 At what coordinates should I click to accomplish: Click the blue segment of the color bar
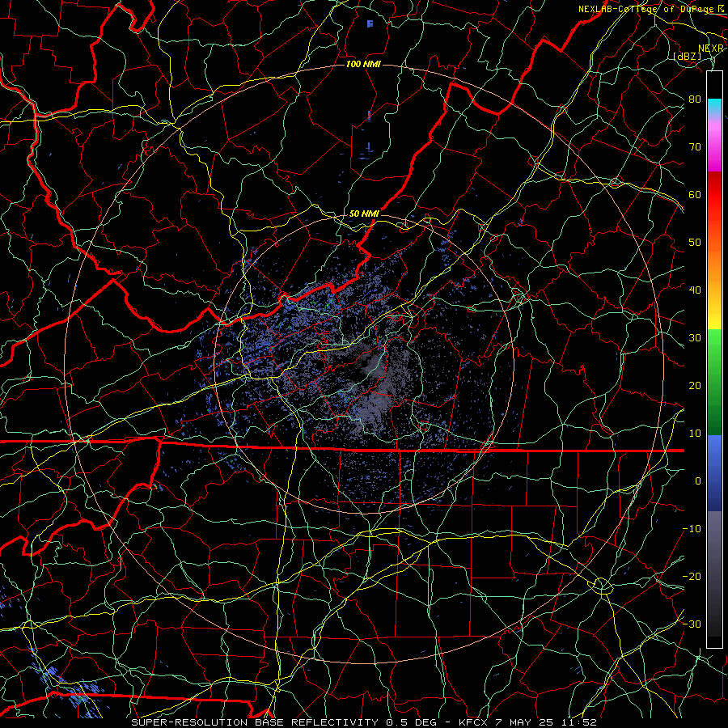[x=714, y=473]
